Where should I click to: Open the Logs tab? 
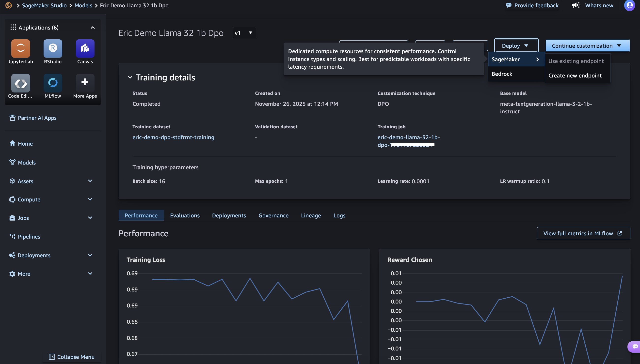[x=339, y=215]
